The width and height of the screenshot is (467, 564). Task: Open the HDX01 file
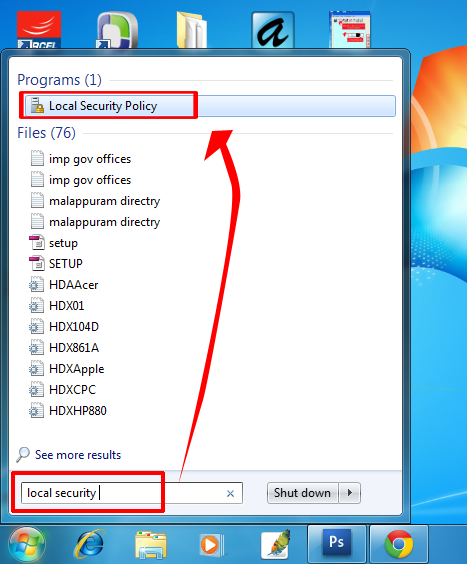tap(67, 306)
